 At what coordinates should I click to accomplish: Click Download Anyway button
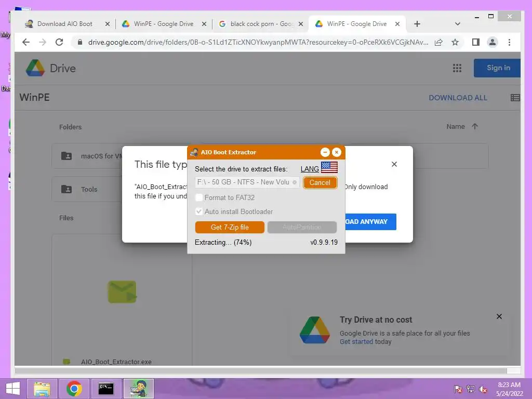click(370, 221)
